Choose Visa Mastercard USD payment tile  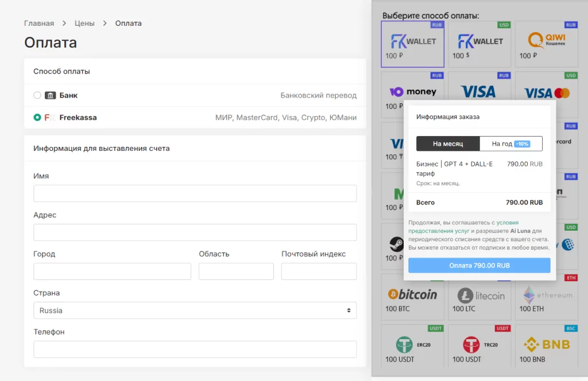(546, 86)
